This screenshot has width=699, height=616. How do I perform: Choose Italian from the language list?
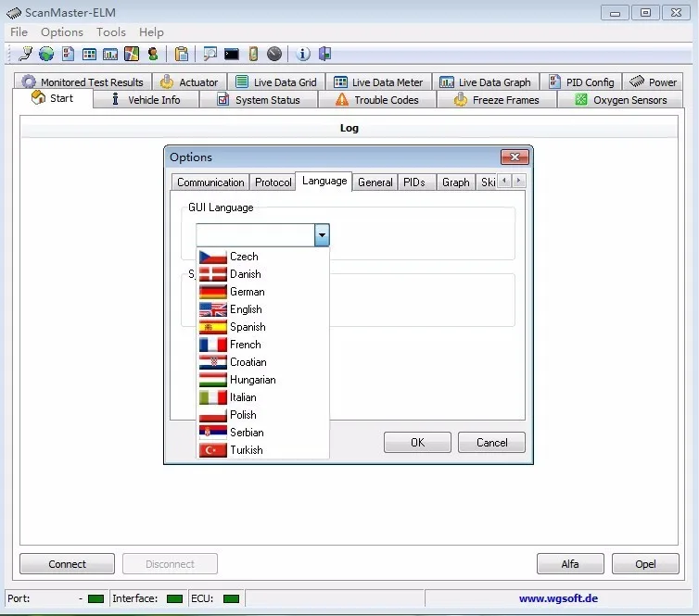pos(263,397)
